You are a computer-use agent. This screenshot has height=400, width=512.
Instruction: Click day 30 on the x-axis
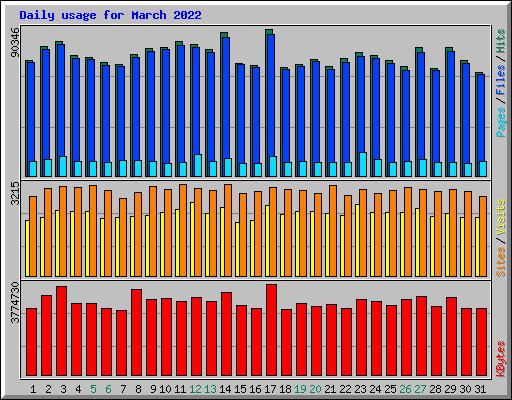click(x=465, y=389)
